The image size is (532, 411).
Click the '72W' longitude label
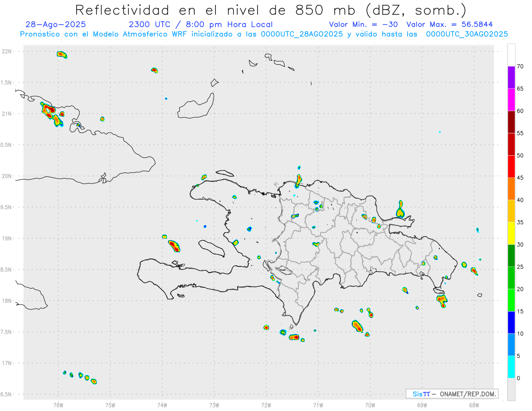(x=266, y=405)
